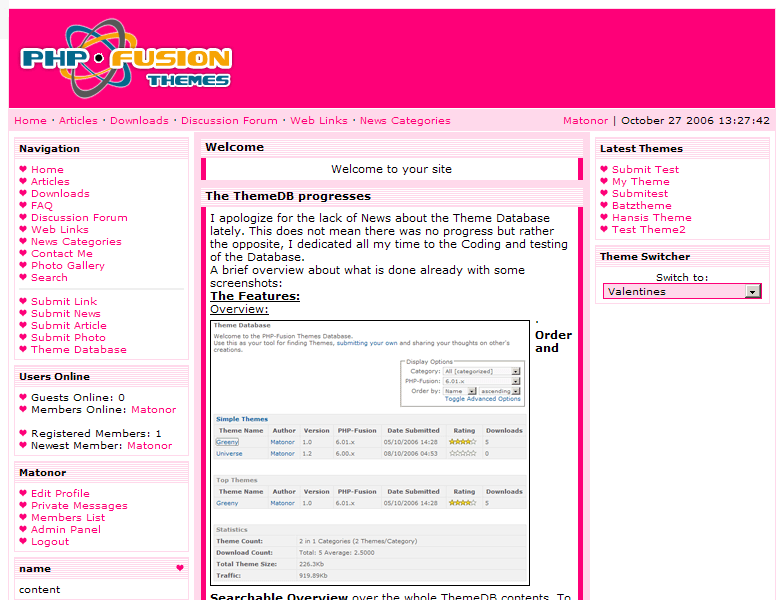Click the Submit News entry
The width and height of the screenshot is (784, 600).
point(66,314)
